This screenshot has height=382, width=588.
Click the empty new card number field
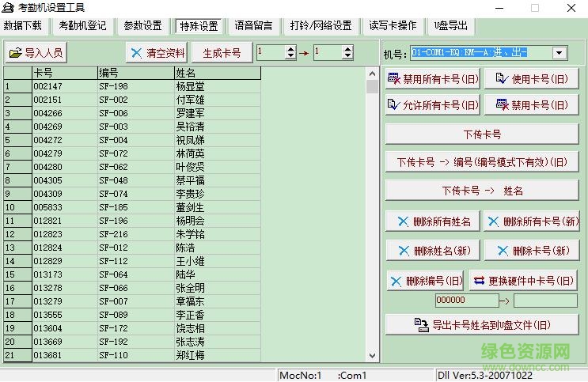pyautogui.click(x=545, y=300)
